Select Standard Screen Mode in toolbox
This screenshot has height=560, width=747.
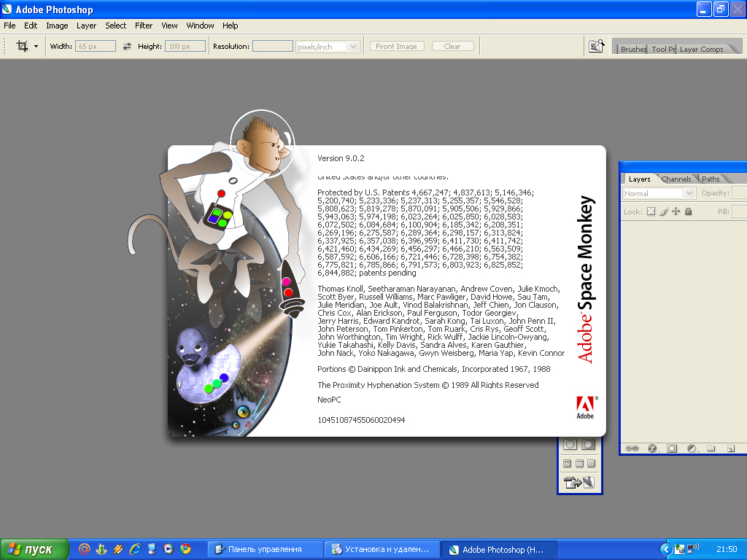(568, 463)
